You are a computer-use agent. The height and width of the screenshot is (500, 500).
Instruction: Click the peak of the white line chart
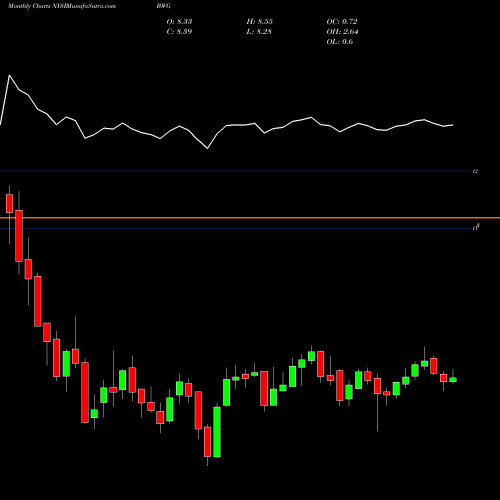pos(9,75)
